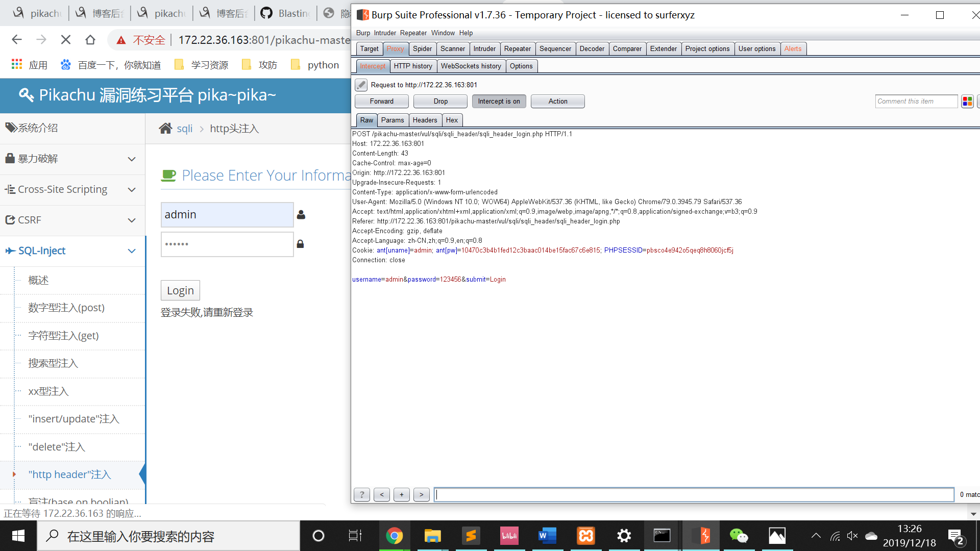This screenshot has height=551, width=980.
Task: Switch to the Headers view tab
Action: [425, 120]
